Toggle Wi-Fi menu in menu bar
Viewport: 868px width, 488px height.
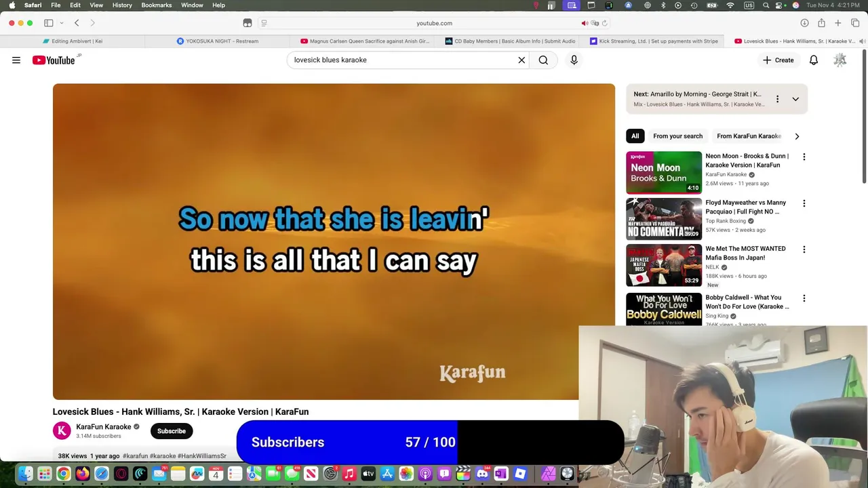pos(730,5)
